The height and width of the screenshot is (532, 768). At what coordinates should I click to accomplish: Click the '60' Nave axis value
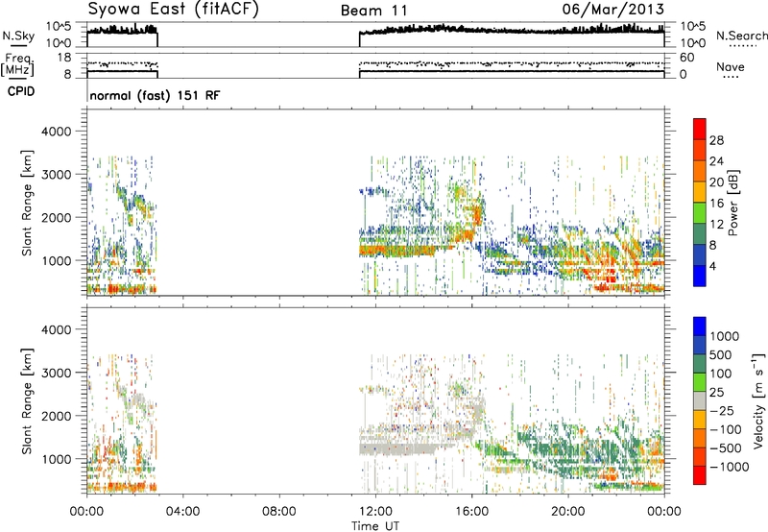coord(686,58)
